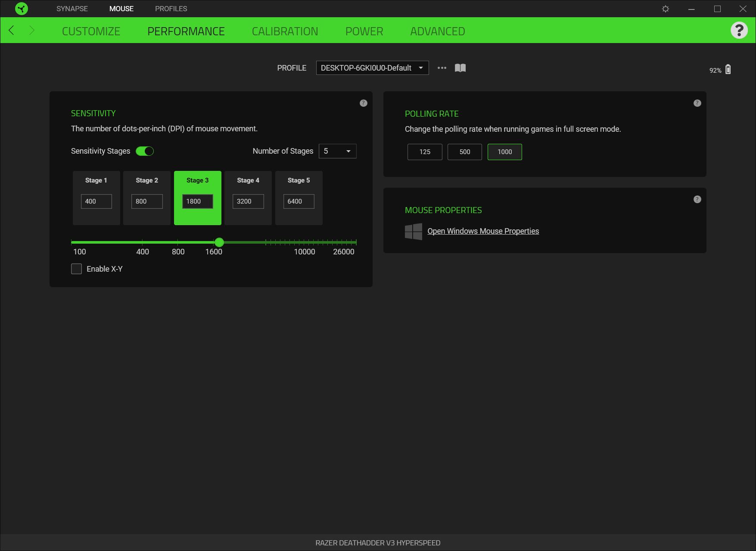
Task: Open the Customize tab
Action: [x=91, y=31]
